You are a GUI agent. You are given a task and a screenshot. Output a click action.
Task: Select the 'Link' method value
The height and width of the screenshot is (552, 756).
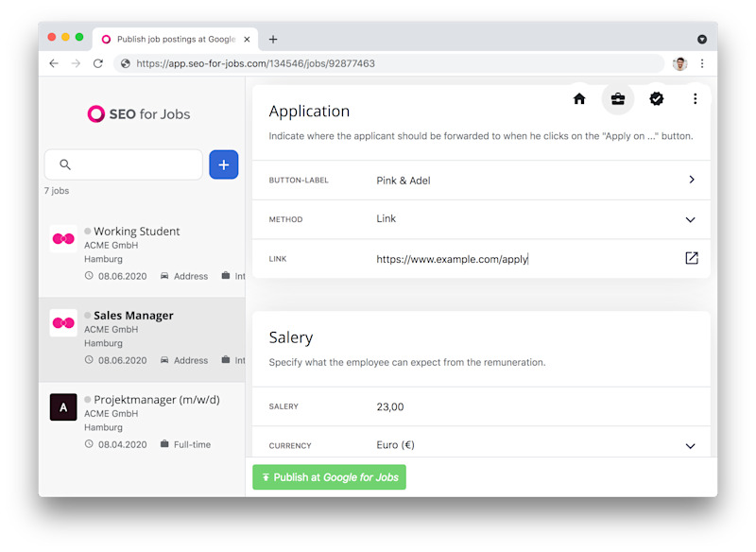(387, 218)
